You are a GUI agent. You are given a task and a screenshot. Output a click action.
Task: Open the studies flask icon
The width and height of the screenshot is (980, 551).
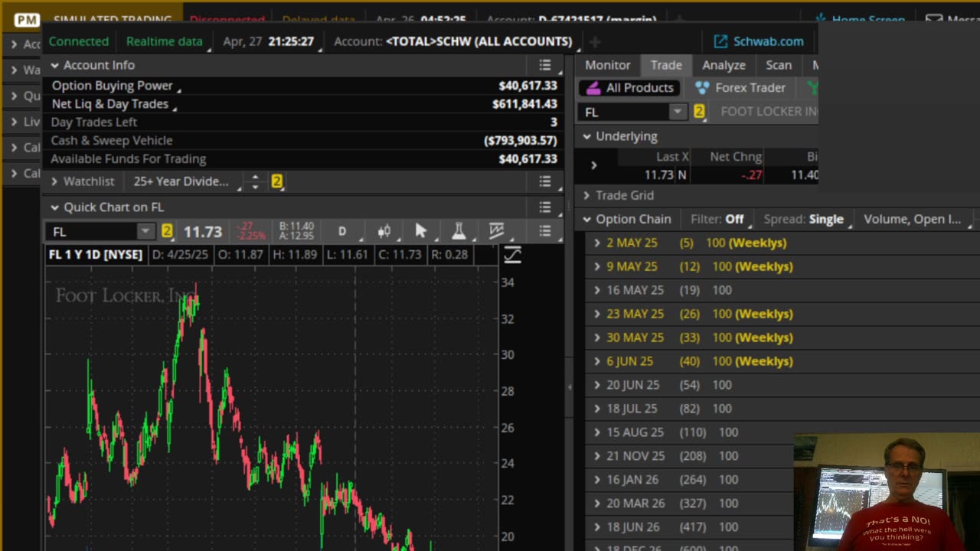tap(459, 231)
